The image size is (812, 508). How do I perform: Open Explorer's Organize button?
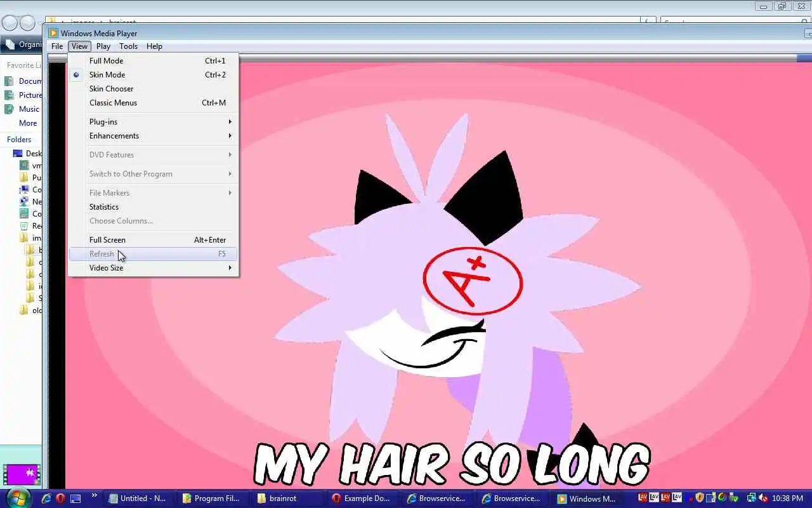[x=23, y=44]
